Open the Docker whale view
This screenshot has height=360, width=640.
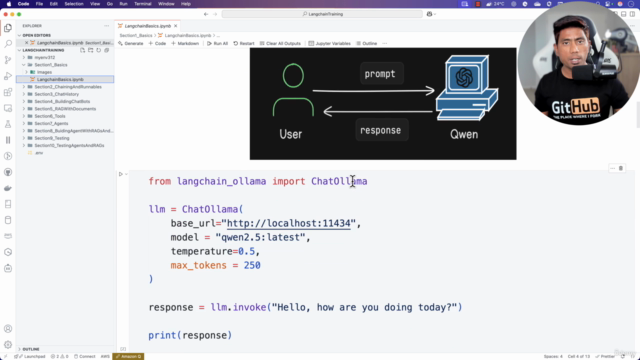[8, 188]
